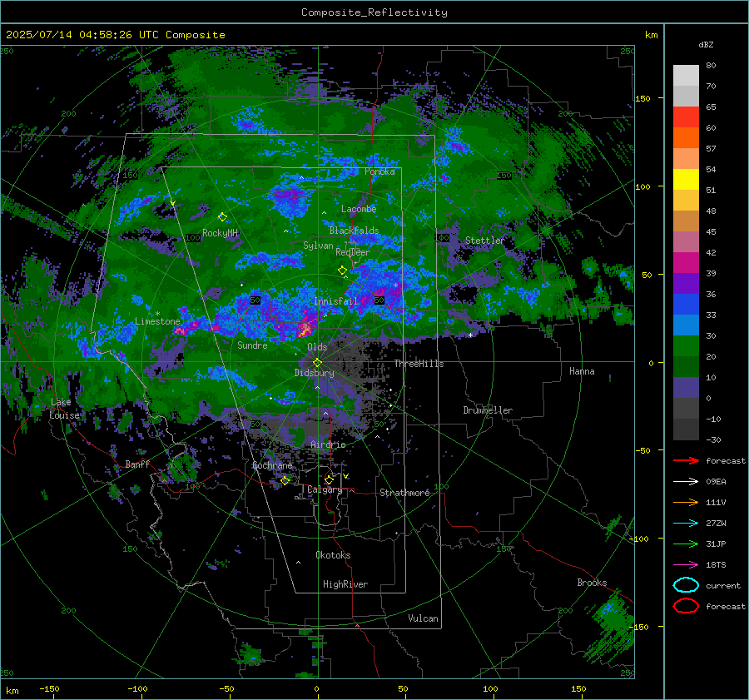Click the Lacombe city label

coord(359,209)
